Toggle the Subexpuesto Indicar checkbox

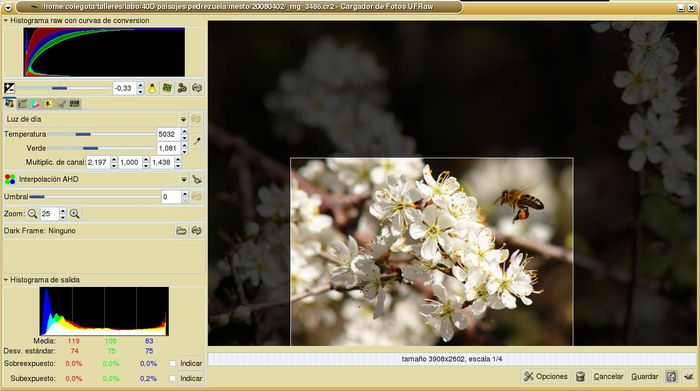coord(173,379)
